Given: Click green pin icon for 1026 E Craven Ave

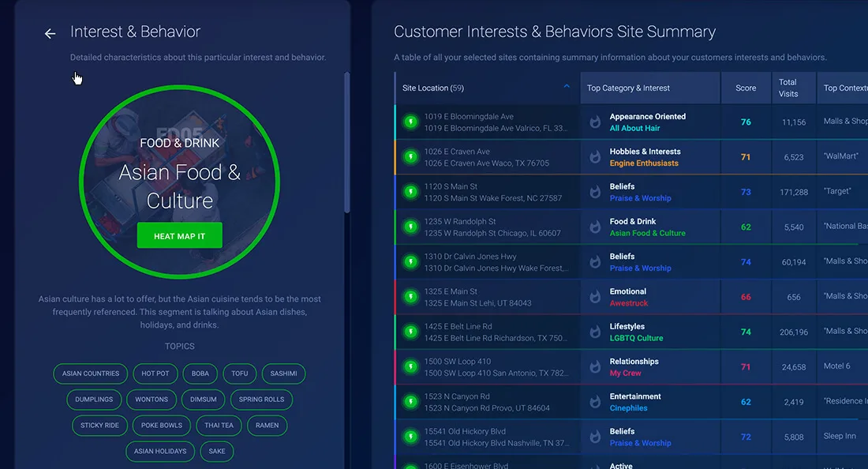Looking at the screenshot, I should coord(411,156).
